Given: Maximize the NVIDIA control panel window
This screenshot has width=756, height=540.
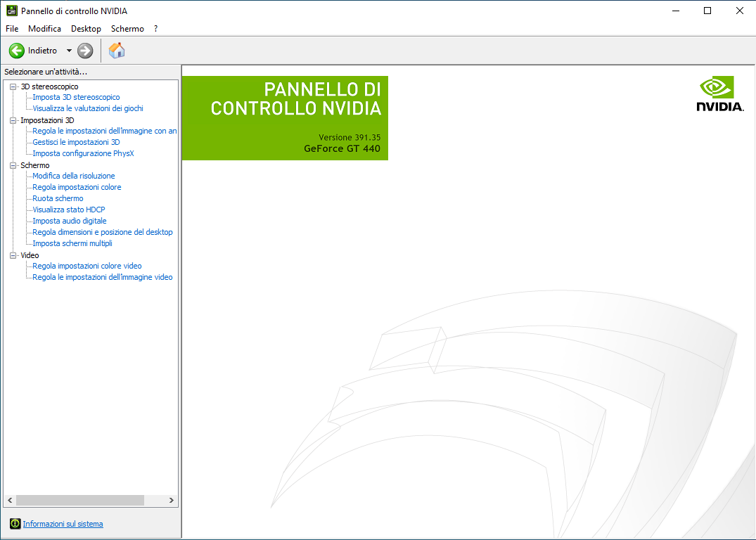Looking at the screenshot, I should coord(707,11).
